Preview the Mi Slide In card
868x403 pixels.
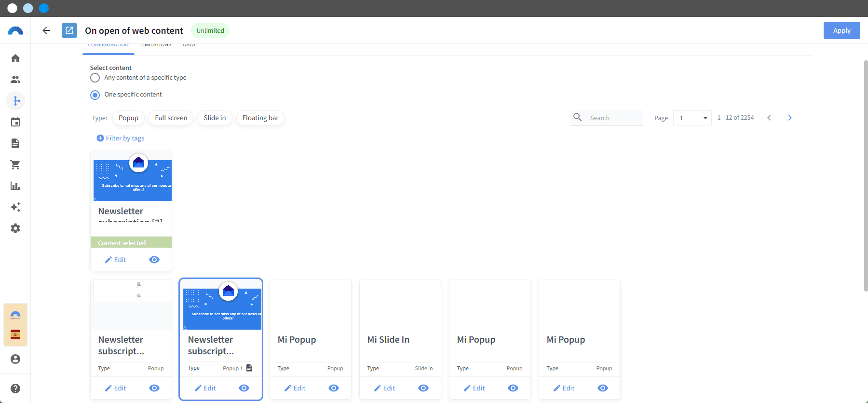(423, 388)
